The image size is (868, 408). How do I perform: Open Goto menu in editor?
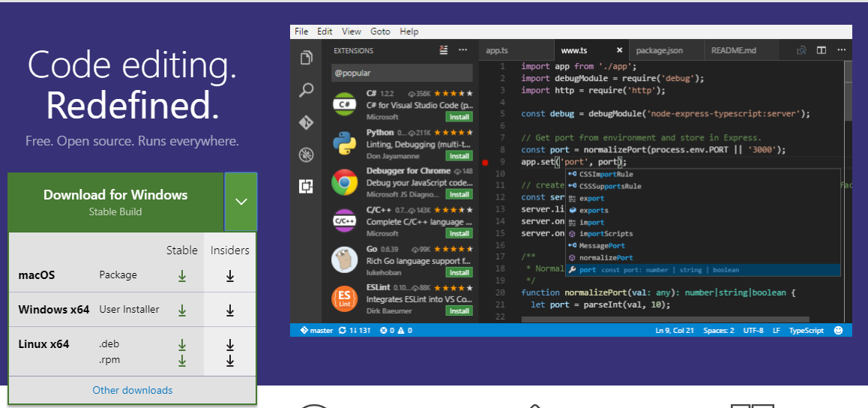(380, 31)
